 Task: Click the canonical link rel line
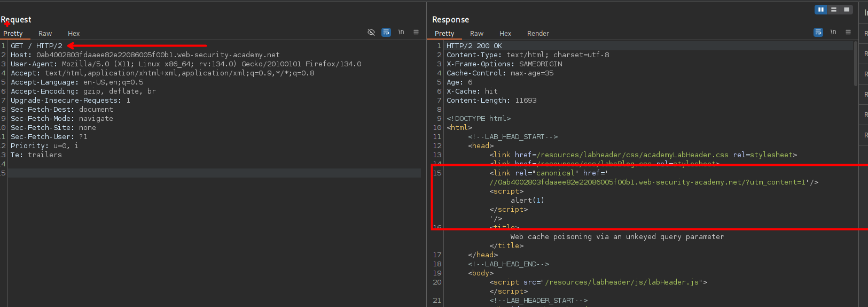click(549, 173)
